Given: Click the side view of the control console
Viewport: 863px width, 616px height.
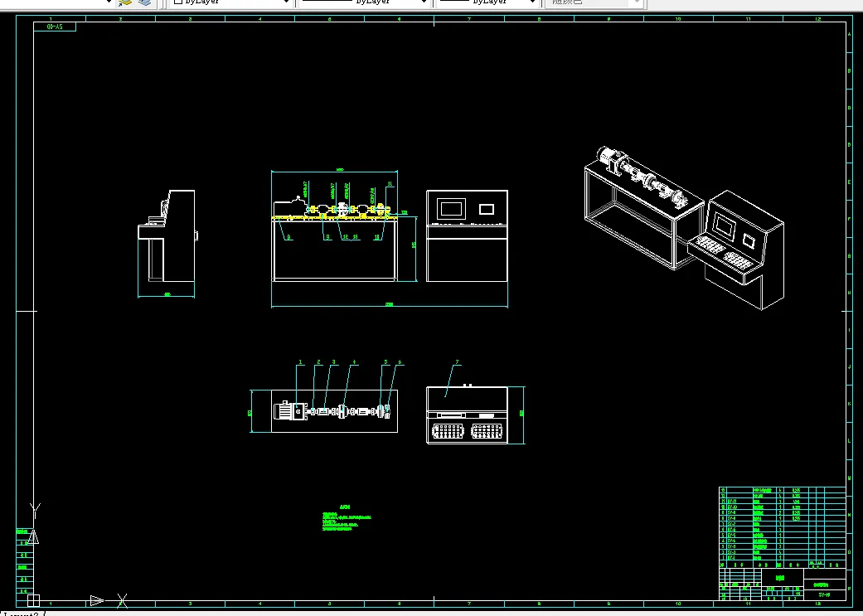Looking at the screenshot, I should click(x=167, y=235).
